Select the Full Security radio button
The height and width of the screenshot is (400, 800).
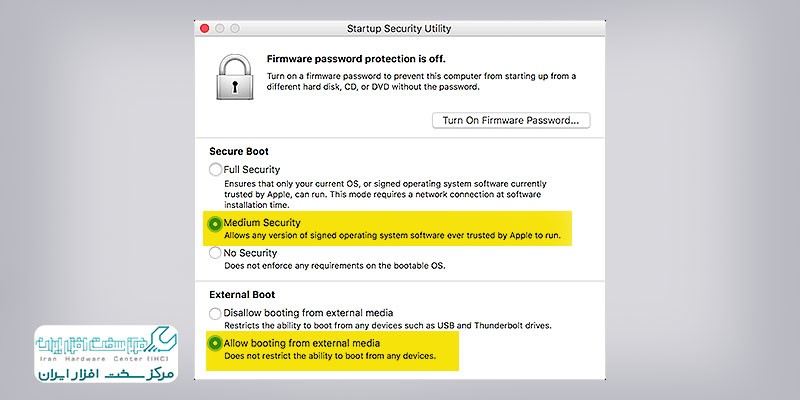point(215,169)
